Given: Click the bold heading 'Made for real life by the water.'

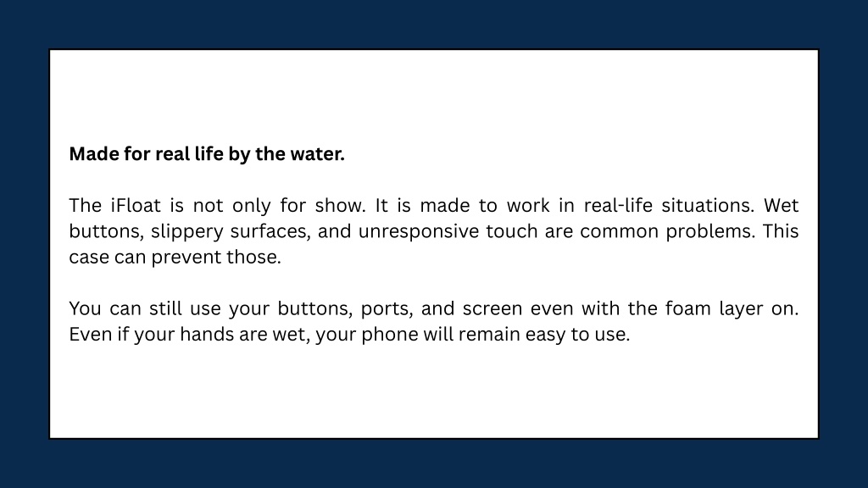Looking at the screenshot, I should click(207, 154).
